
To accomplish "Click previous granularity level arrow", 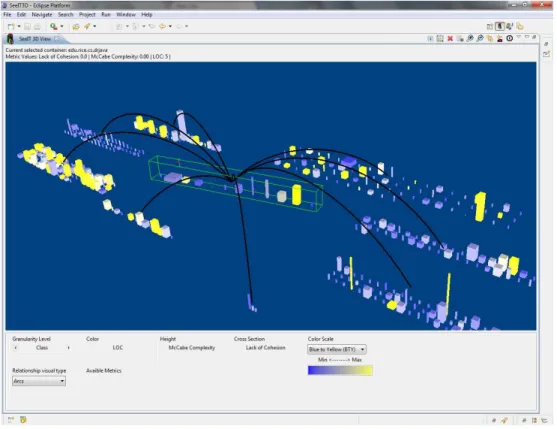I will click(x=16, y=348).
